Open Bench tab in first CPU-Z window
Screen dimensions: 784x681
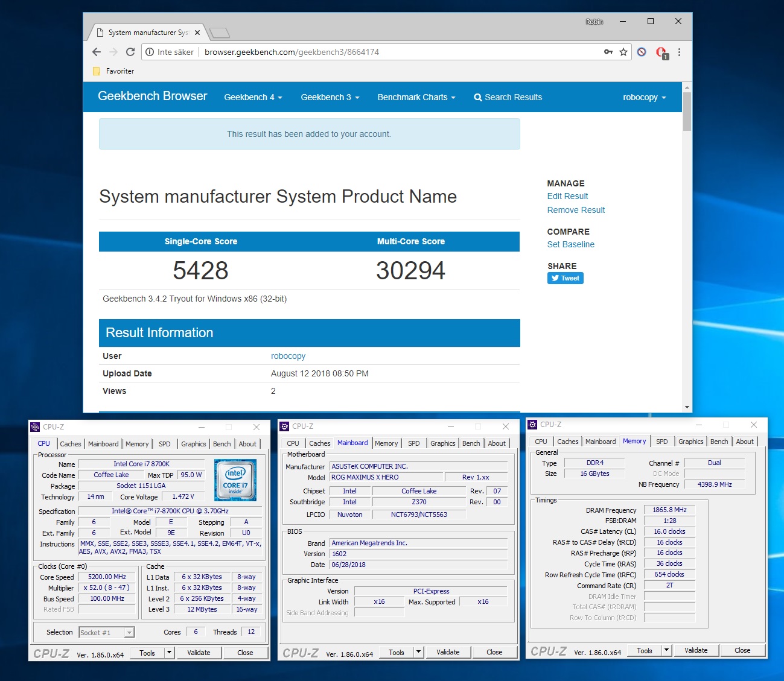222,444
